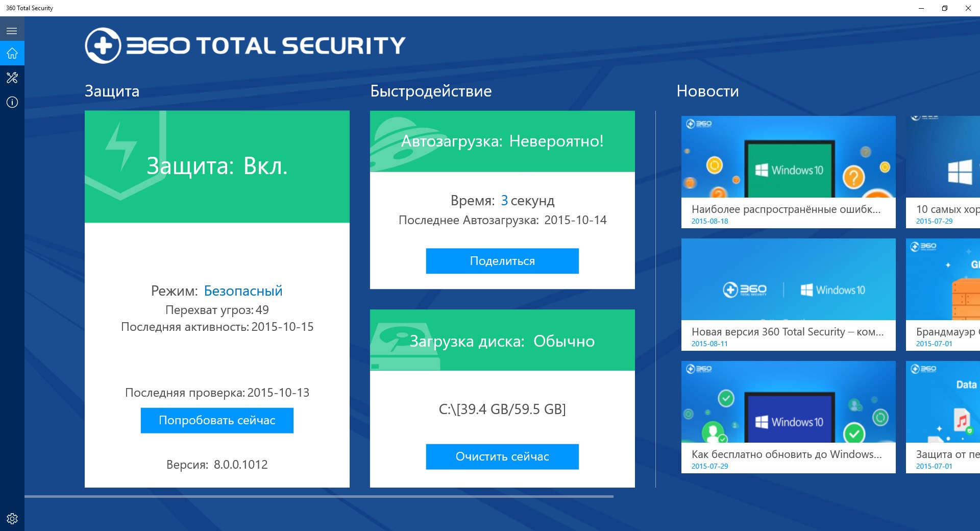Viewport: 980px width, 531px height.
Task: Click the Безопасный mode link
Action: pos(243,291)
